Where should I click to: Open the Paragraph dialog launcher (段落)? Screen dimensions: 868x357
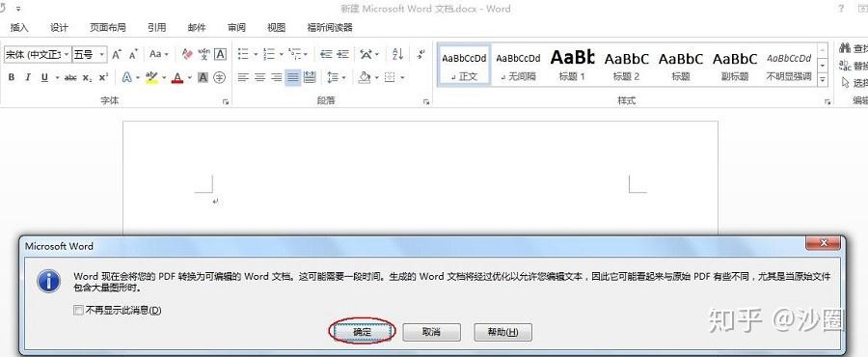[426, 102]
